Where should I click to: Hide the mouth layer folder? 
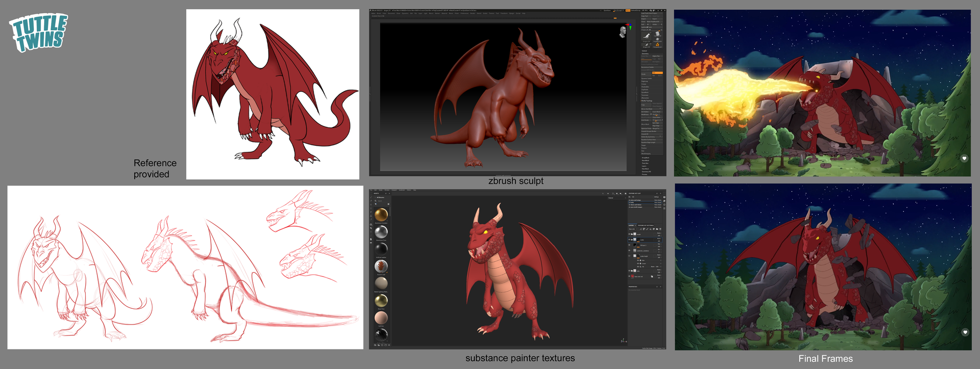coord(629,234)
